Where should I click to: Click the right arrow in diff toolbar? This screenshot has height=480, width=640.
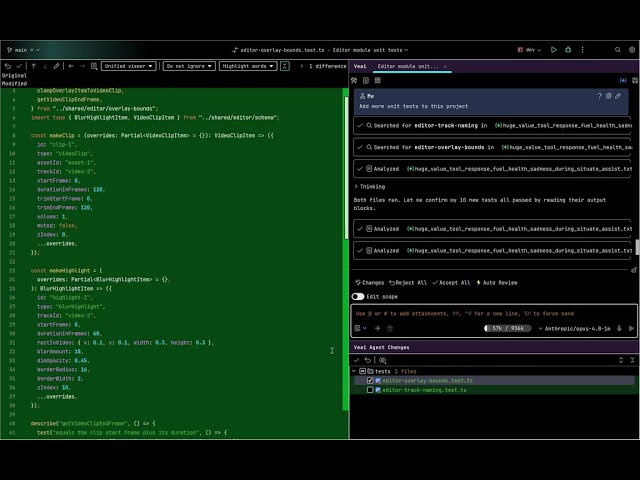[x=82, y=66]
